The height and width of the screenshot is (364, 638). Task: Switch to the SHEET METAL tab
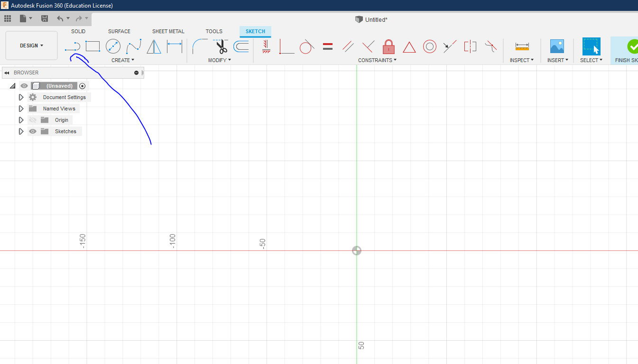(x=168, y=31)
